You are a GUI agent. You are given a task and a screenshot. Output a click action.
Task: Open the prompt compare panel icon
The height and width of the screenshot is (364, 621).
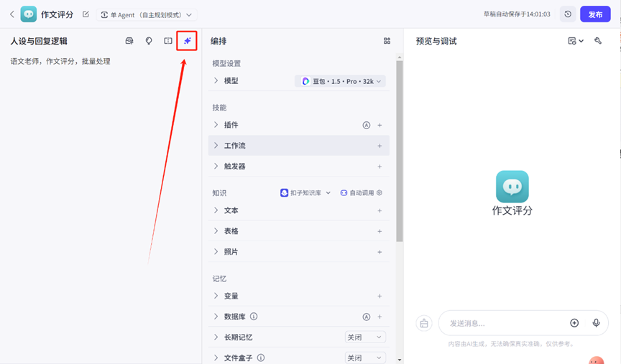(x=168, y=41)
